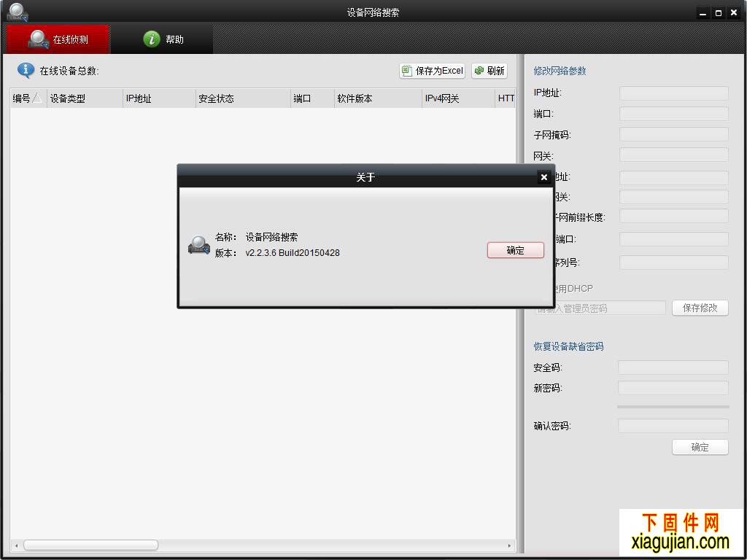Click the version text v2.2.3.6 Build20150428
The height and width of the screenshot is (560, 747).
tap(293, 253)
